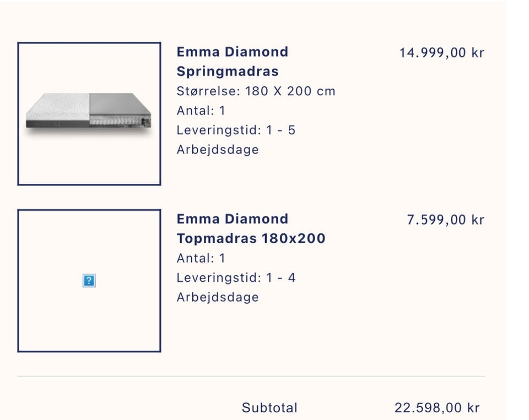Image resolution: width=529 pixels, height=420 pixels.
Task: Click the white quilted half of the mattress
Action: click(x=58, y=109)
